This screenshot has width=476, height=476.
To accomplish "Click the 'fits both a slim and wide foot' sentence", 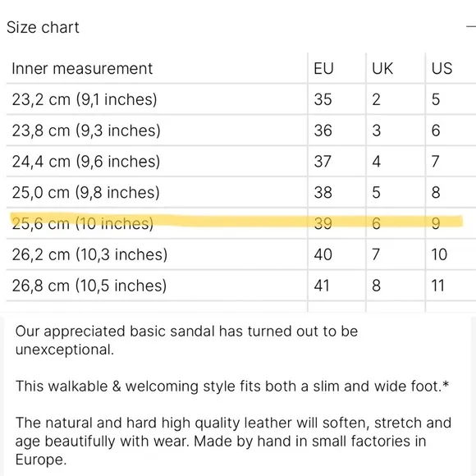I will (x=232, y=387).
